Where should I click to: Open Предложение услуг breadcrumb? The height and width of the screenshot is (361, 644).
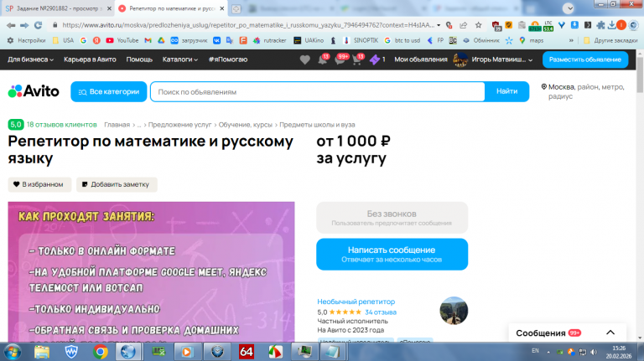[x=179, y=125]
